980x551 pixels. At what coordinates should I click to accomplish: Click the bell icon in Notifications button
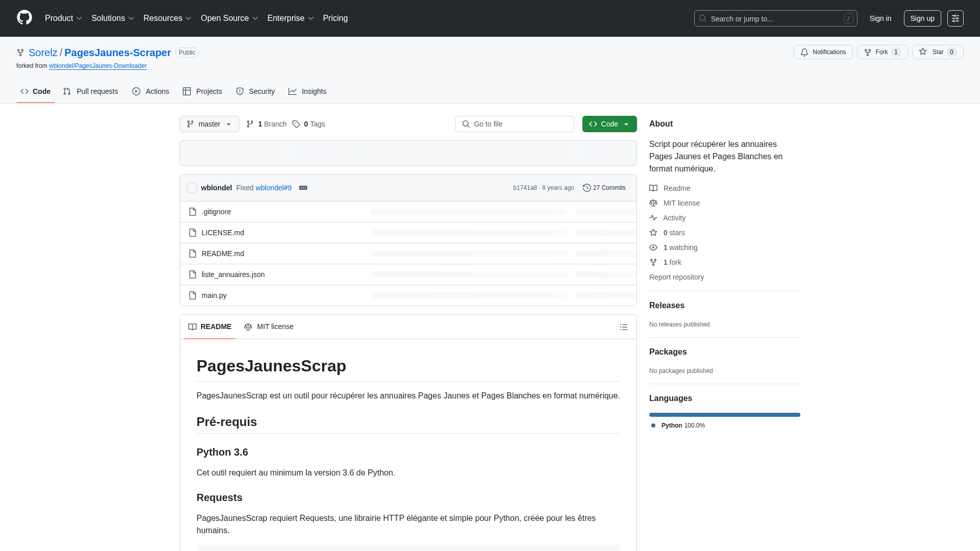pos(804,52)
